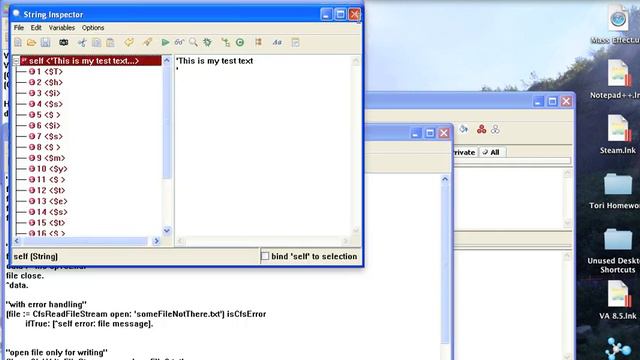
Task: Collapse the self root tree node
Action: click(16, 61)
